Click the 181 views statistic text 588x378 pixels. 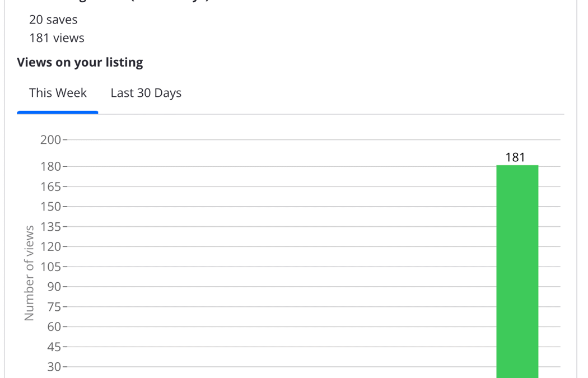[57, 38]
